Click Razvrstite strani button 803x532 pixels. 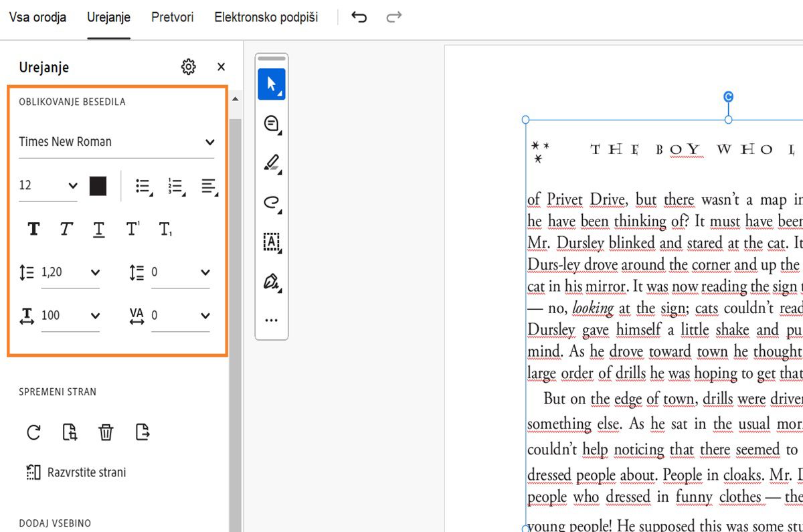click(x=76, y=472)
